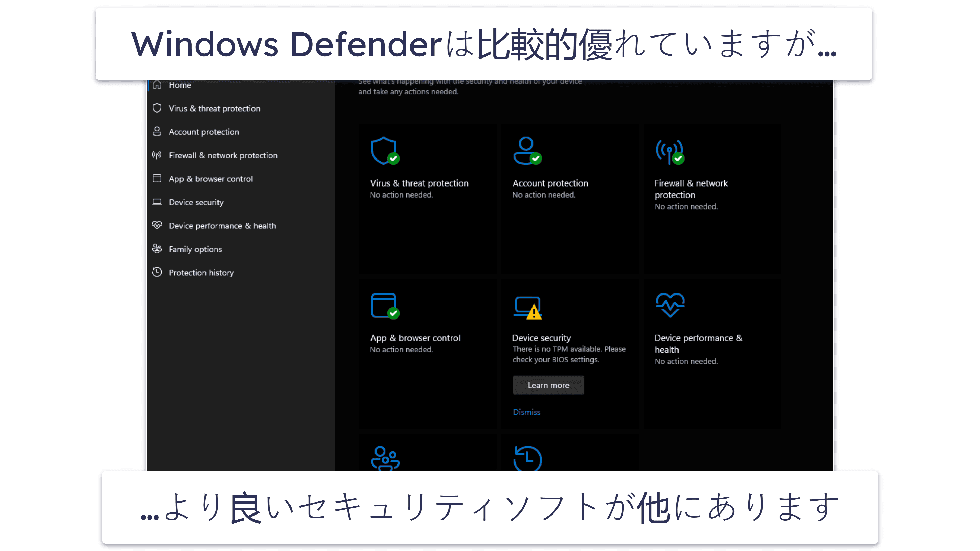This screenshot has width=980, height=551.
Task: Click 'No action needed.' under Virus & threat protection
Action: coord(401,195)
